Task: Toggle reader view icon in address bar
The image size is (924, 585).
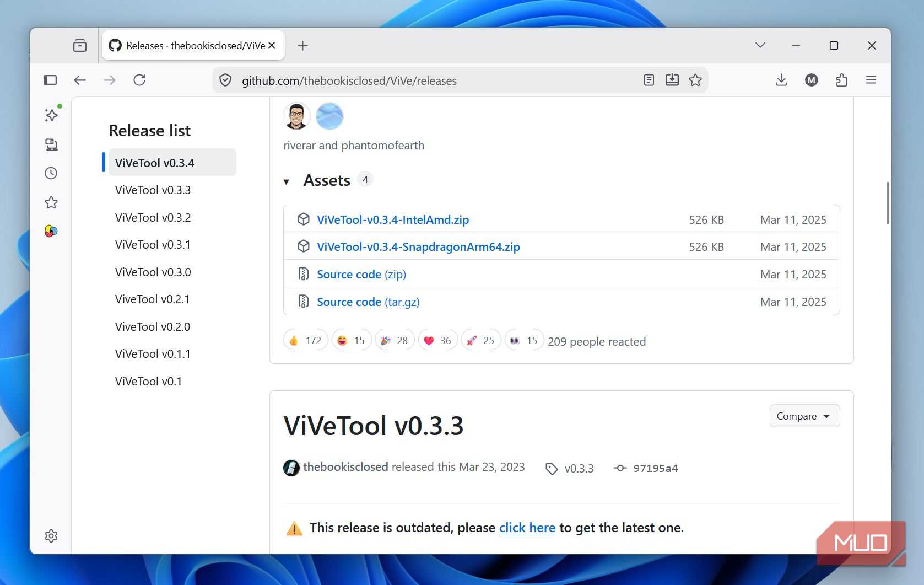Action: 649,80
